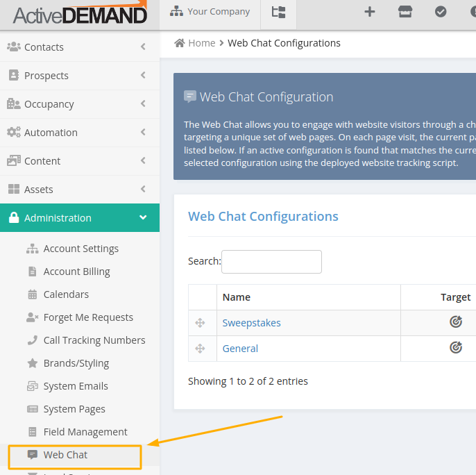The width and height of the screenshot is (476, 475).
Task: Click the Account Billing document icon
Action: click(x=32, y=272)
